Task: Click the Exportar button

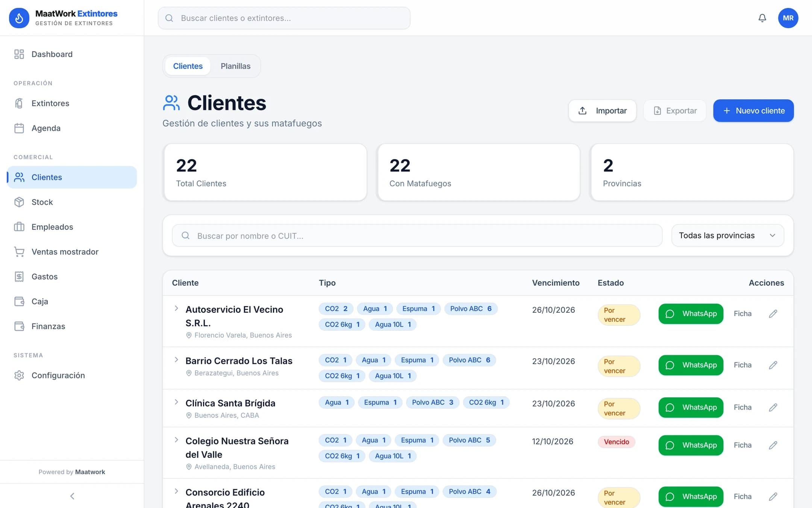Action: click(675, 111)
